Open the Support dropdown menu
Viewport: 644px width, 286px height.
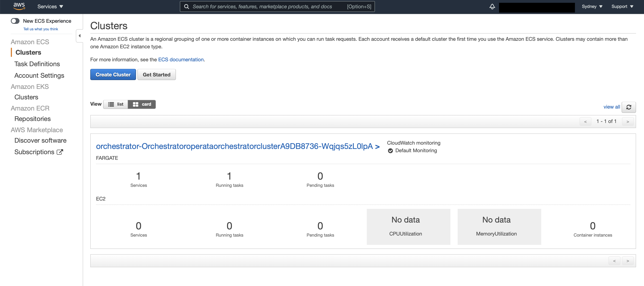[x=622, y=7]
